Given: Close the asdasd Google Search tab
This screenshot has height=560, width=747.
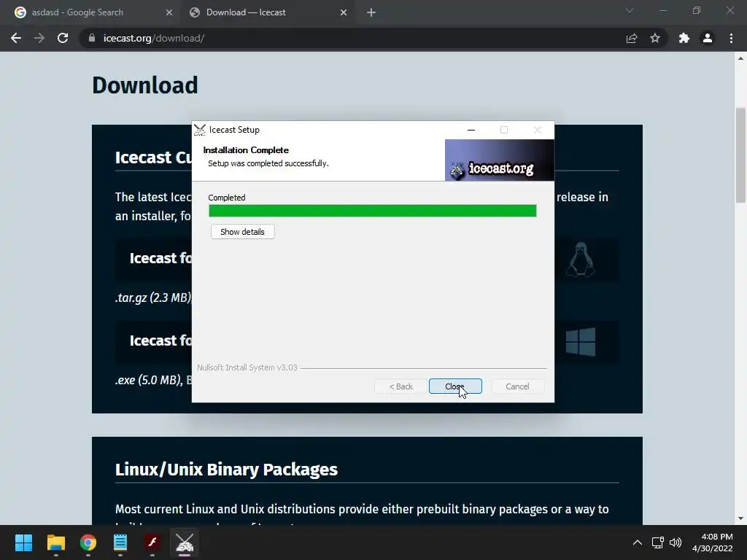Looking at the screenshot, I should click(x=169, y=12).
